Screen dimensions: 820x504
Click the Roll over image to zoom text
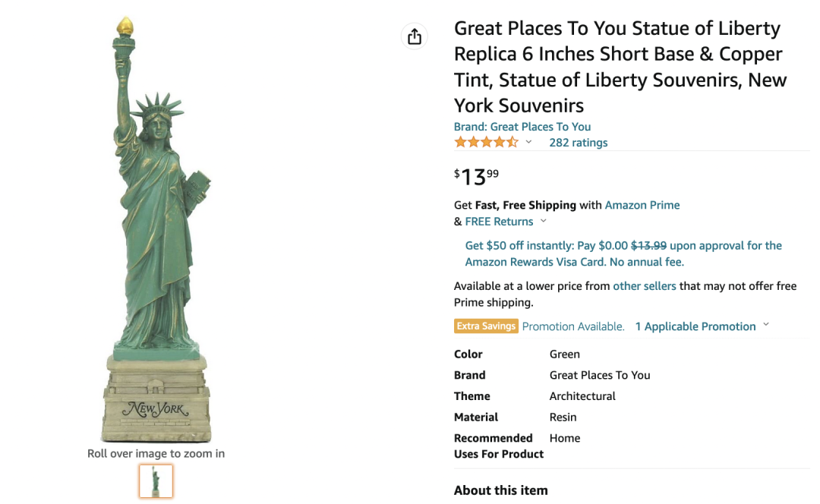click(x=156, y=454)
